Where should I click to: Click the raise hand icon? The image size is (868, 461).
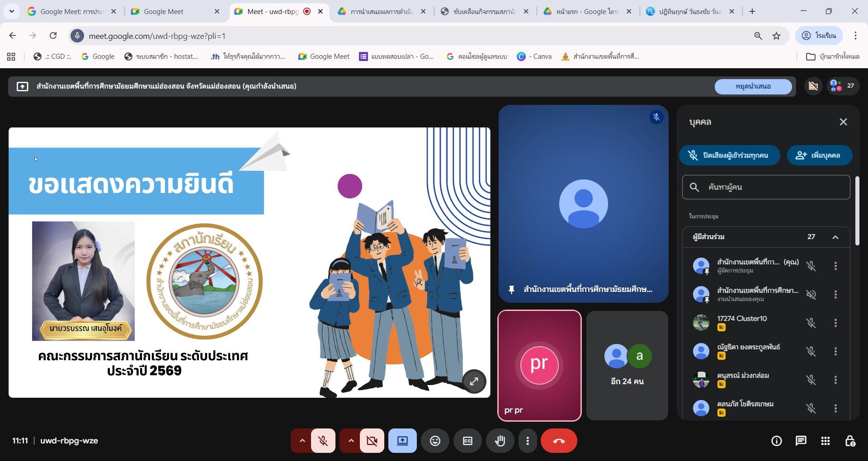coord(500,441)
